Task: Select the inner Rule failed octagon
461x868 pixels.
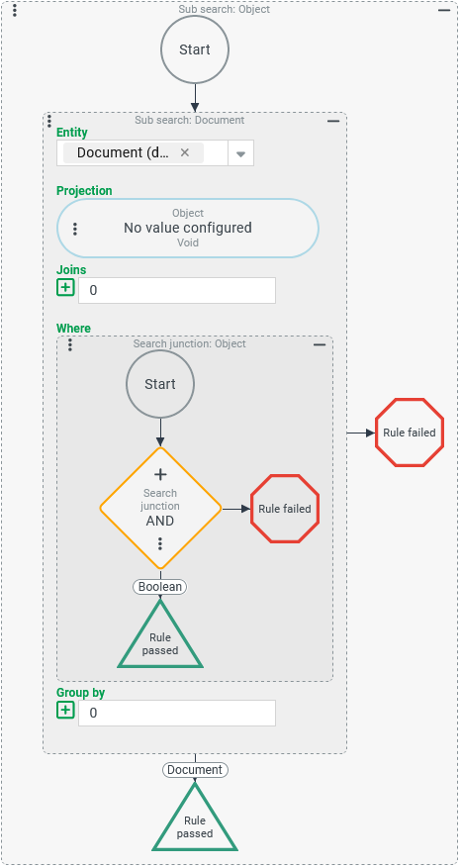Action: tap(285, 509)
